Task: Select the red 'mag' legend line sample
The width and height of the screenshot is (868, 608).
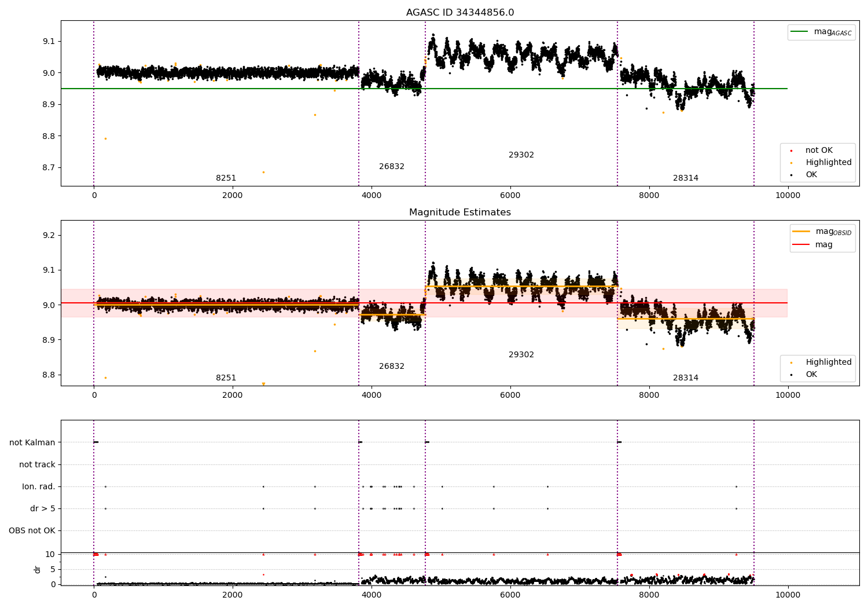Action: point(801,244)
